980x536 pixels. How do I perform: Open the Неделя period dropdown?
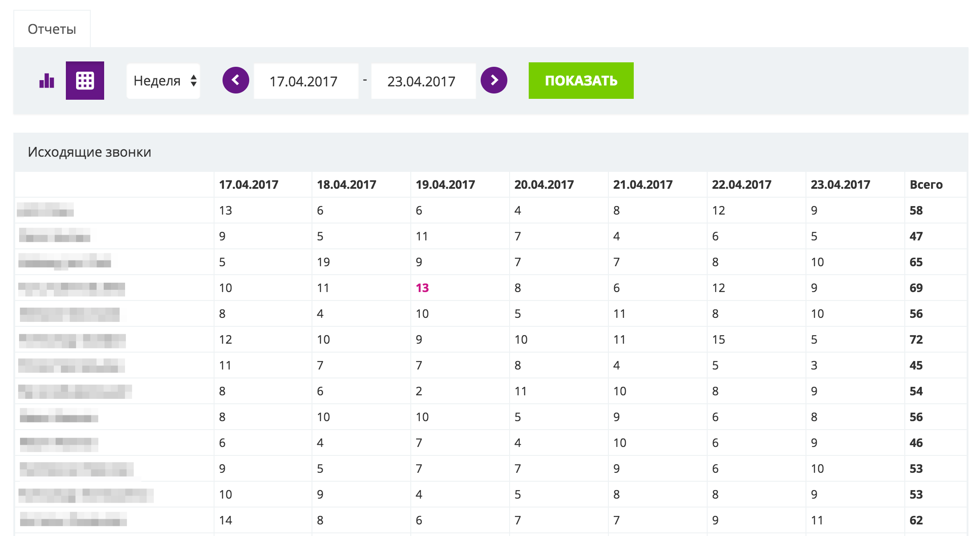click(x=163, y=81)
